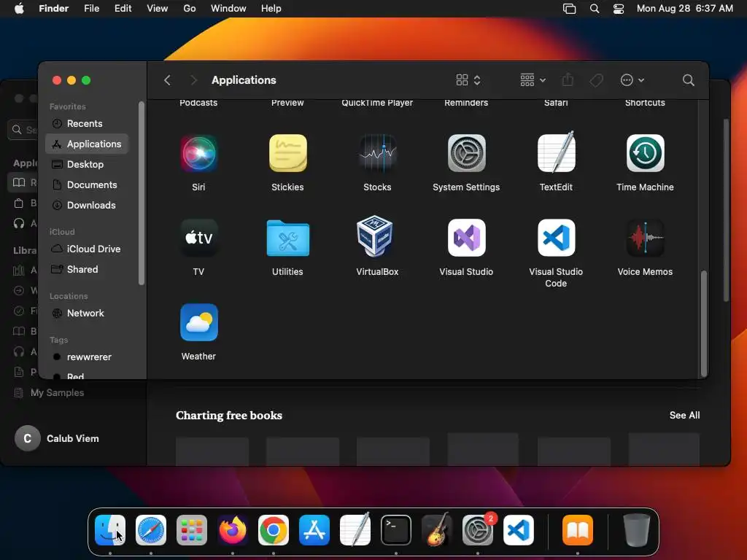Click the date and time clock

(684, 9)
